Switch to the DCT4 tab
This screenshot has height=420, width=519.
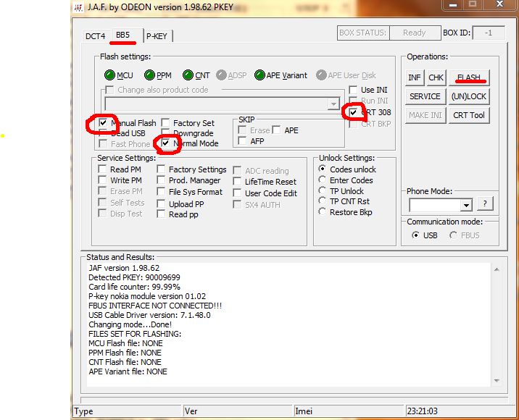tap(96, 35)
